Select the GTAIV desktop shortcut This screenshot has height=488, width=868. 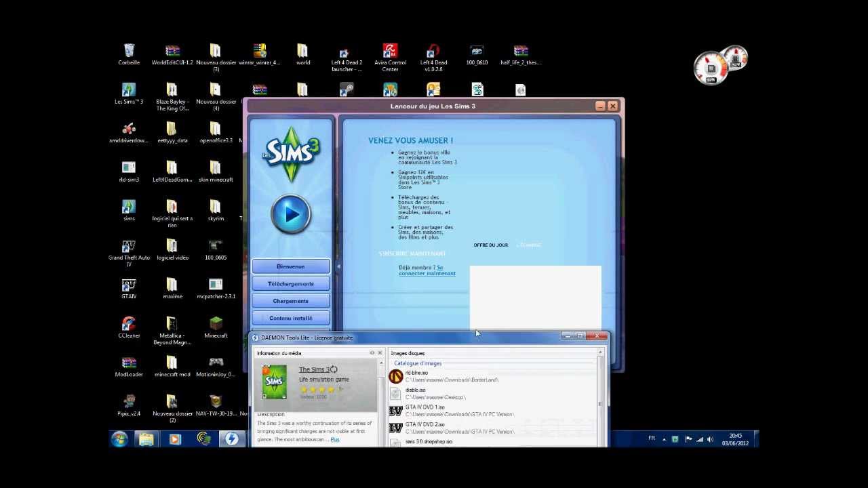coord(129,289)
